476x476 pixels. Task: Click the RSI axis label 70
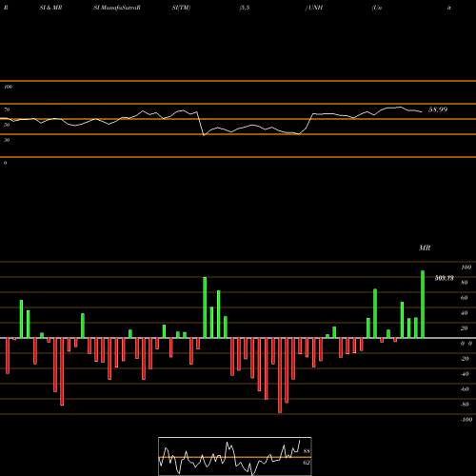[x=7, y=109]
